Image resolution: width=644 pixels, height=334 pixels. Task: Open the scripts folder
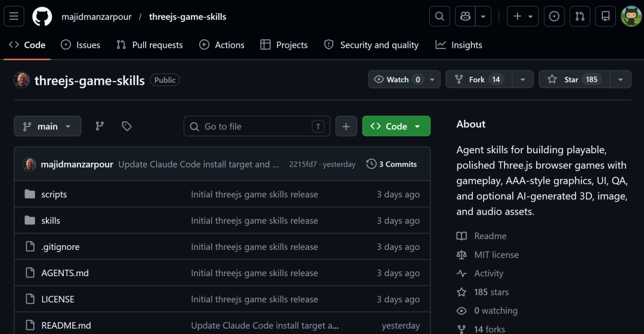(54, 194)
